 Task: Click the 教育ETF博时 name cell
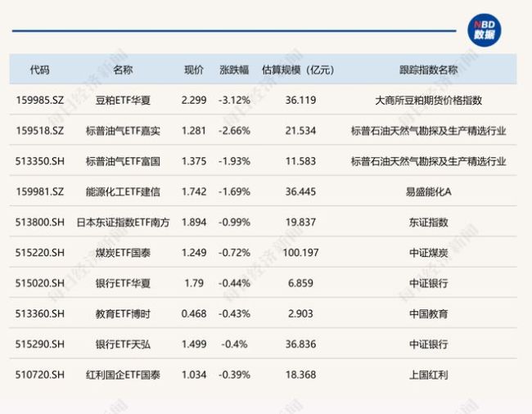(123, 314)
